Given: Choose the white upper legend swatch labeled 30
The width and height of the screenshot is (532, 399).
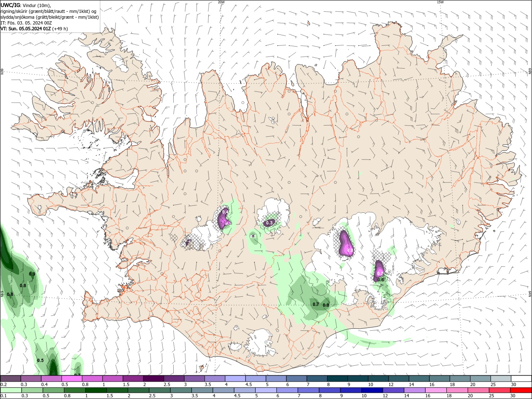Looking at the screenshot, I should coord(521,379).
